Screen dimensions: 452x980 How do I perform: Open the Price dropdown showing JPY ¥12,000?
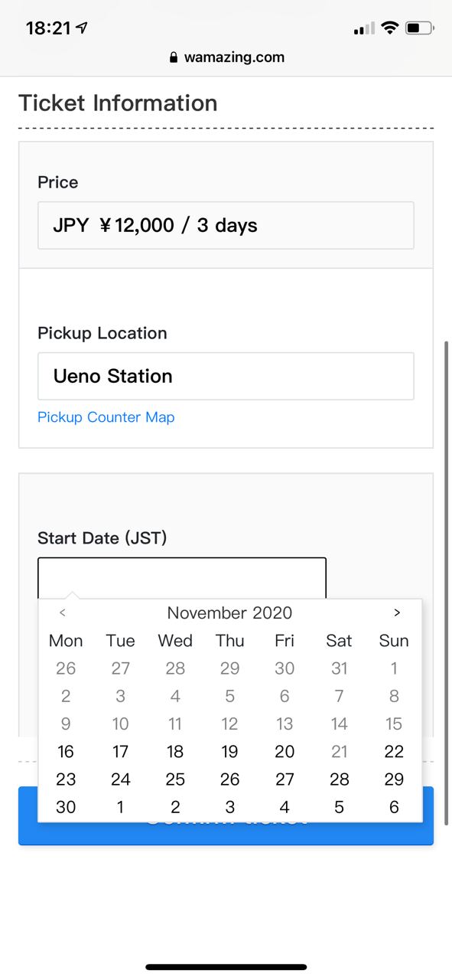(x=226, y=225)
